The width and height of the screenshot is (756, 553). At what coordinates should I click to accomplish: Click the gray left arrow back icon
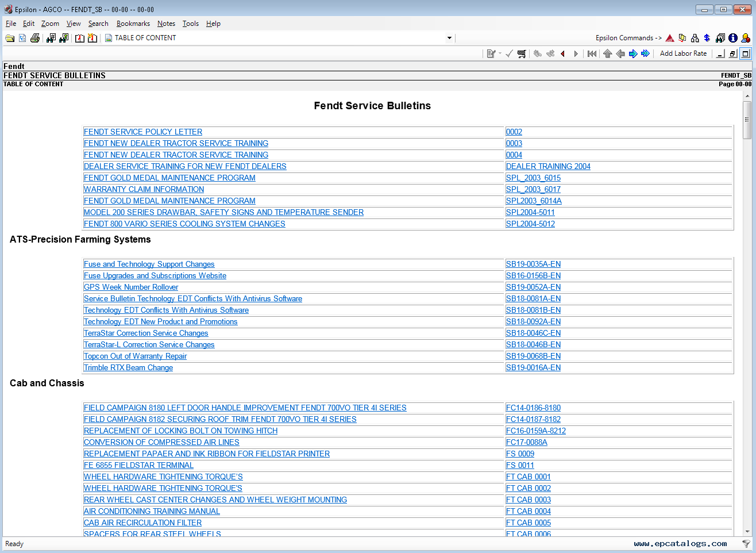(620, 53)
